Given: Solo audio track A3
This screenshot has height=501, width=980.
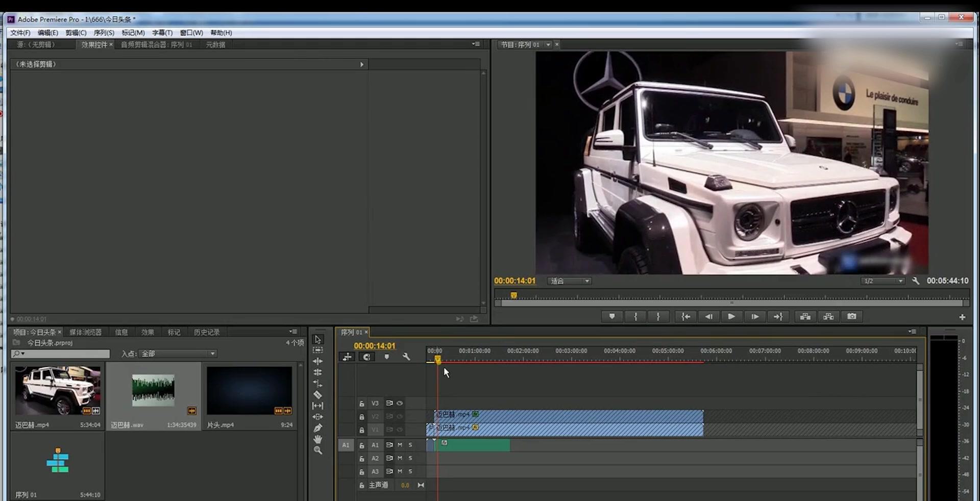Looking at the screenshot, I should click(x=410, y=471).
